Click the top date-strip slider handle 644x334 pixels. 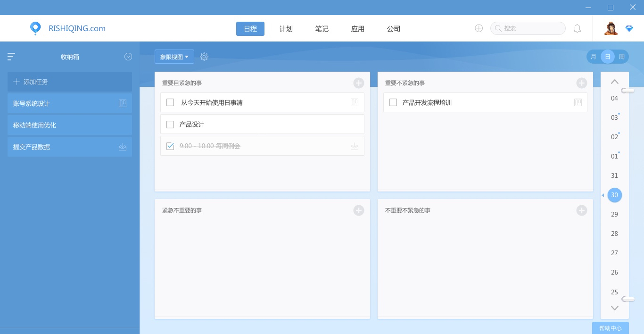(x=628, y=91)
